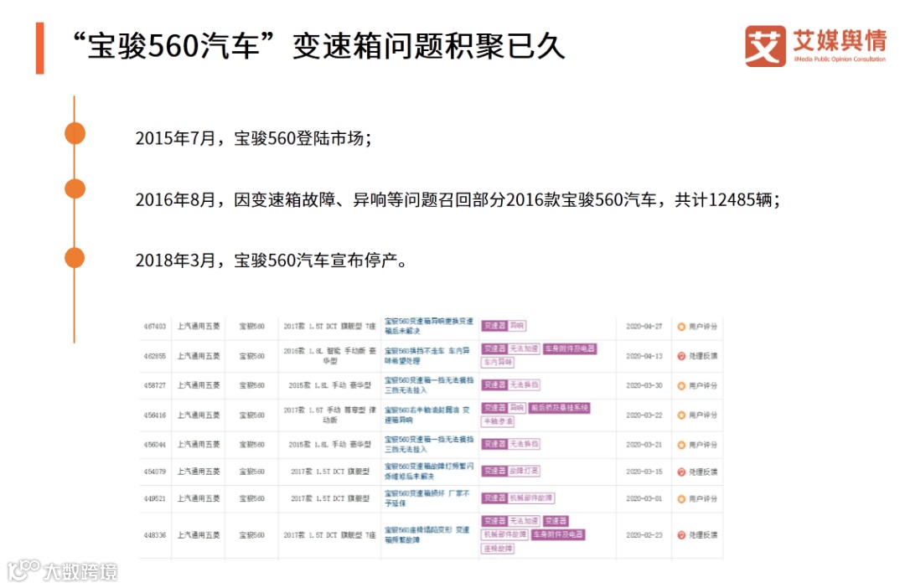Click the 无法换挡 tag in row 456044
Image resolution: width=905 pixels, height=588 pixels.
[x=524, y=444]
